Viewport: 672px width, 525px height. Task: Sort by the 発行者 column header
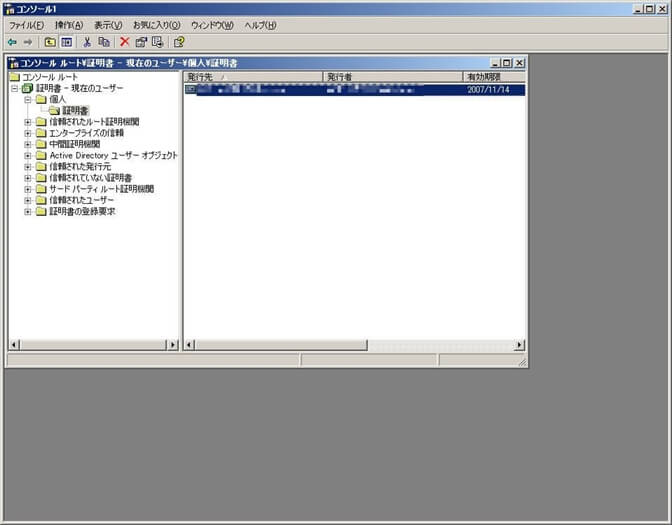tap(390, 77)
